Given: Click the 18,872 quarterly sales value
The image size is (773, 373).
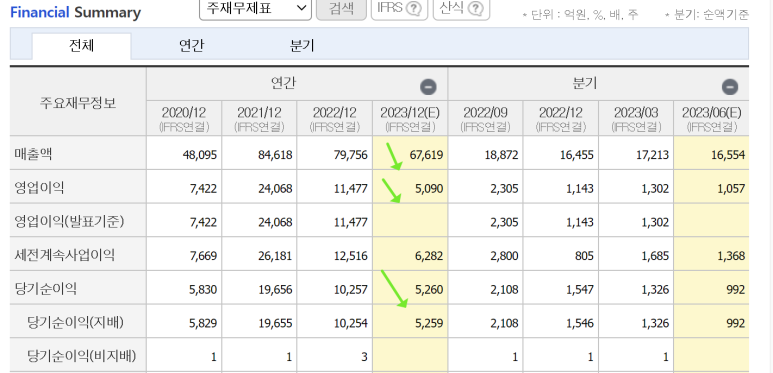Looking at the screenshot, I should [501, 155].
